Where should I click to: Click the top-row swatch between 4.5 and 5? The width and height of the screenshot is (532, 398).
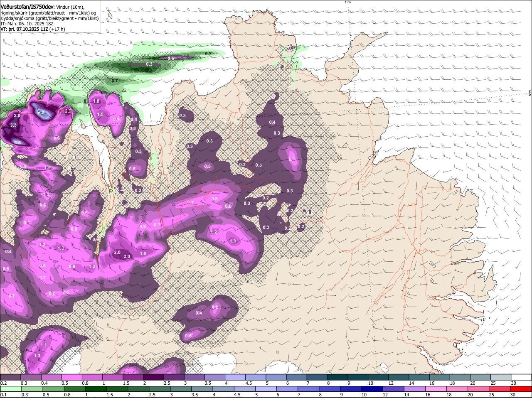(256, 377)
